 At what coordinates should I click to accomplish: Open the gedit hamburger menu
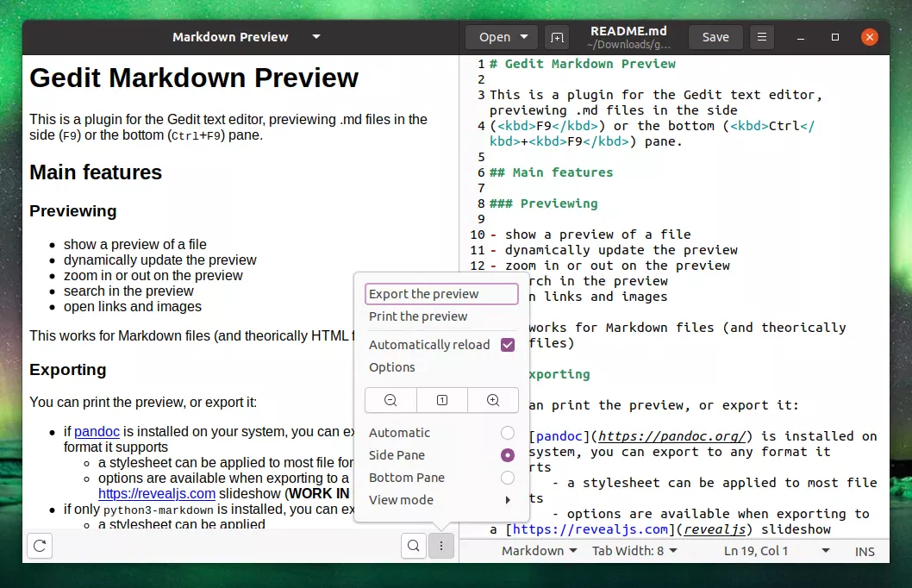[x=761, y=37]
